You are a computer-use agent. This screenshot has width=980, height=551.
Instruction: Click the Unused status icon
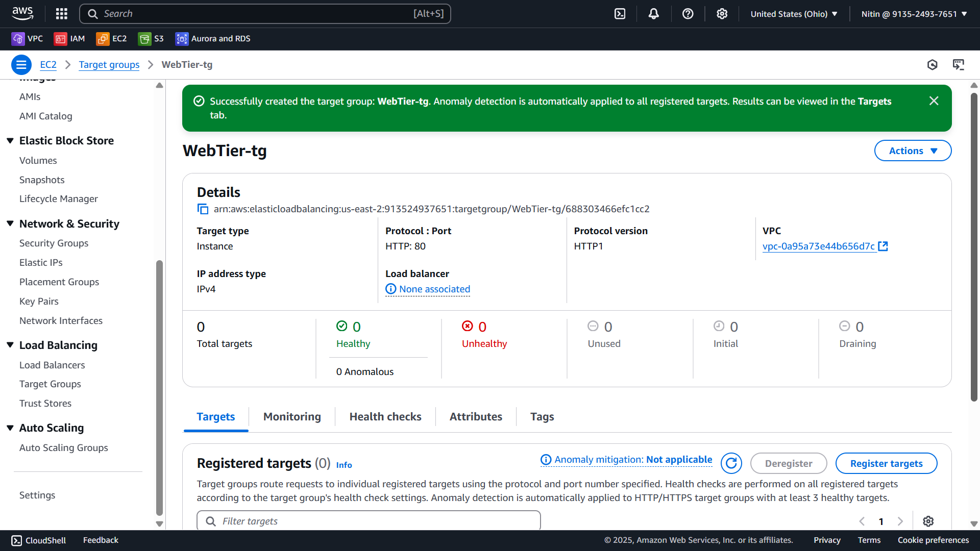click(593, 326)
